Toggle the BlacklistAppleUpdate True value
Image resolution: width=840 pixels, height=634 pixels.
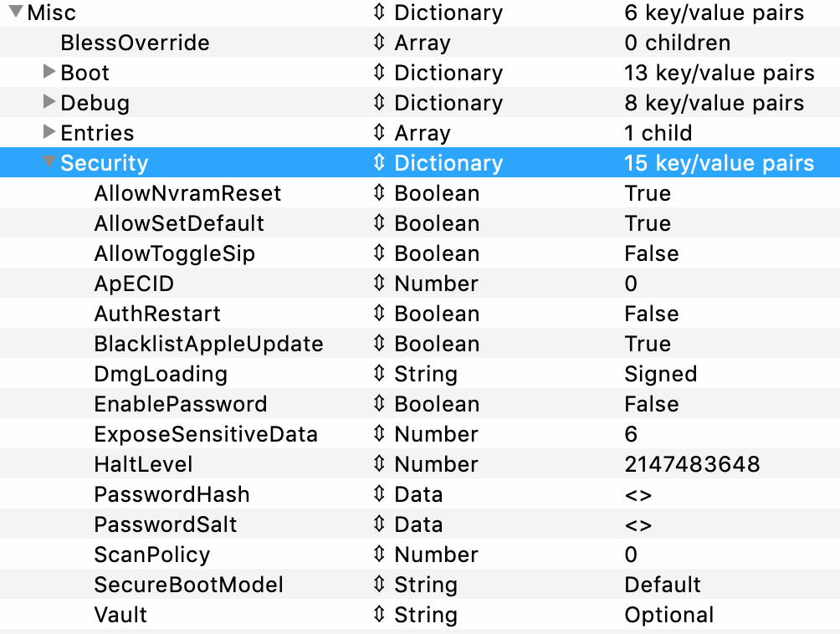[x=647, y=344]
